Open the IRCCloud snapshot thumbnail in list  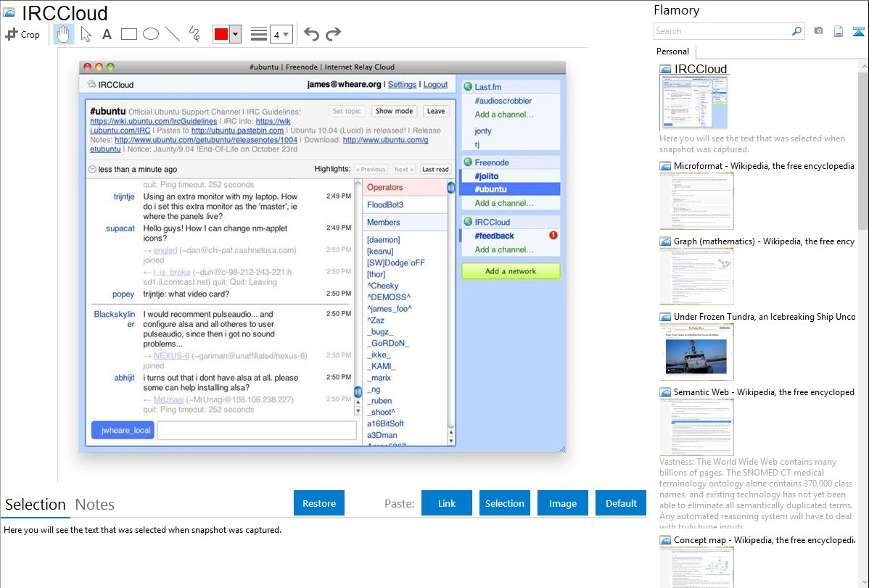(693, 103)
